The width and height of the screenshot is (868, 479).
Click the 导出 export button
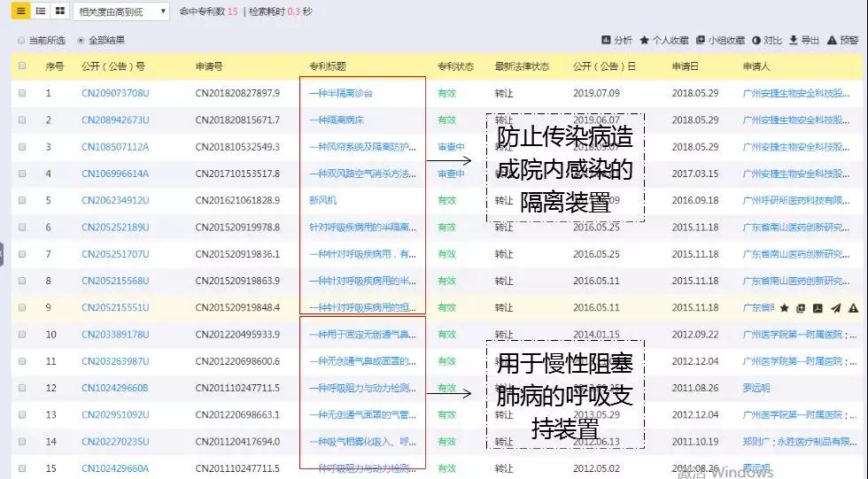pos(804,40)
